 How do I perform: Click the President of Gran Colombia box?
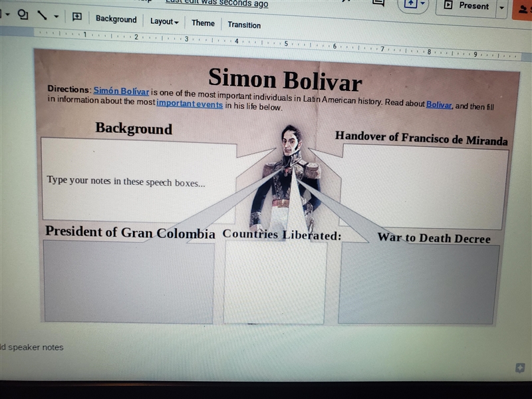pos(129,281)
